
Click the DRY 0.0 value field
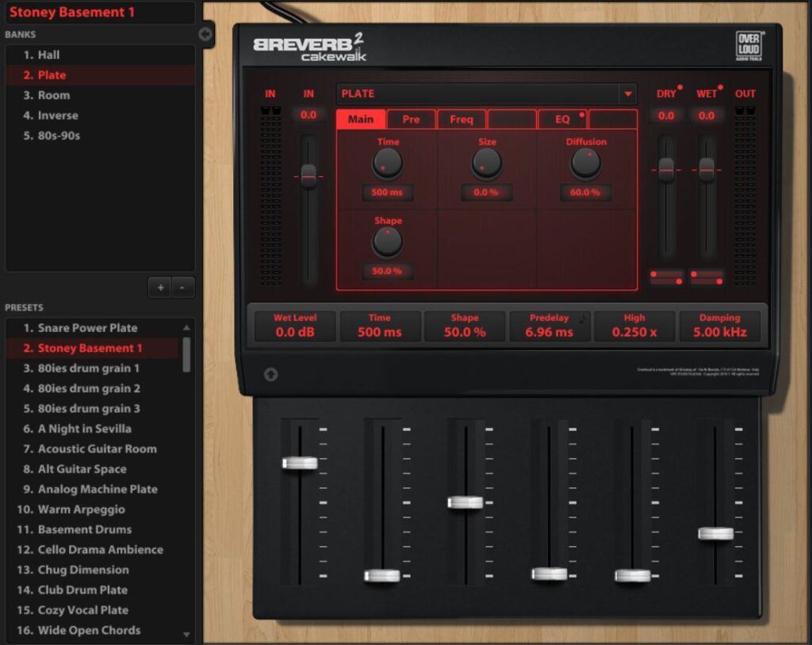tap(666, 116)
